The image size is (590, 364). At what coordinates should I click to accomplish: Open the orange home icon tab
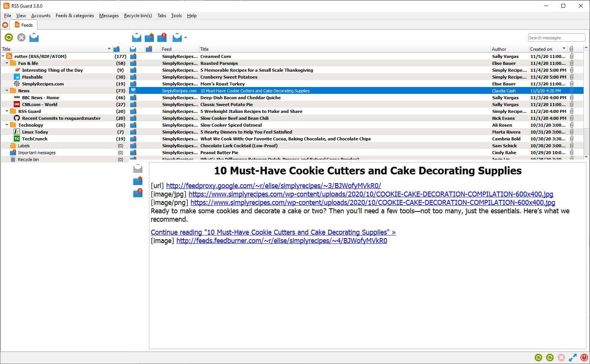(x=5, y=25)
